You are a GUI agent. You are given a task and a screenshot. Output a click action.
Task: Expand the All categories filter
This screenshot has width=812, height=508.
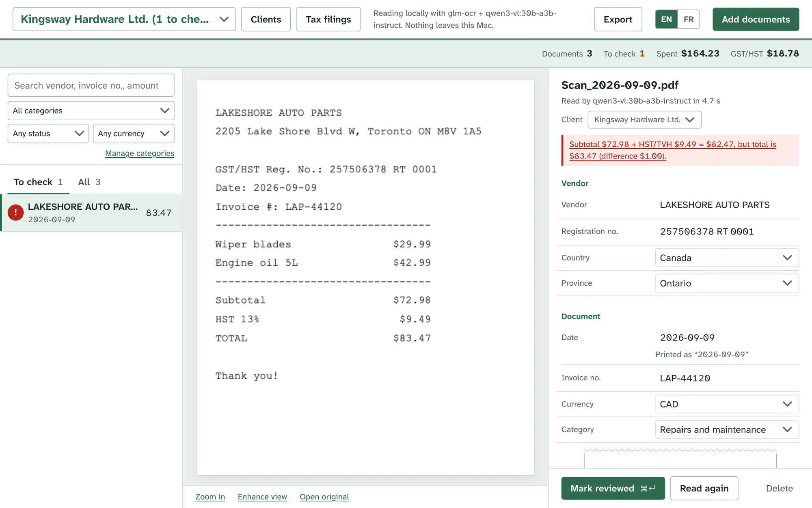[x=91, y=111]
